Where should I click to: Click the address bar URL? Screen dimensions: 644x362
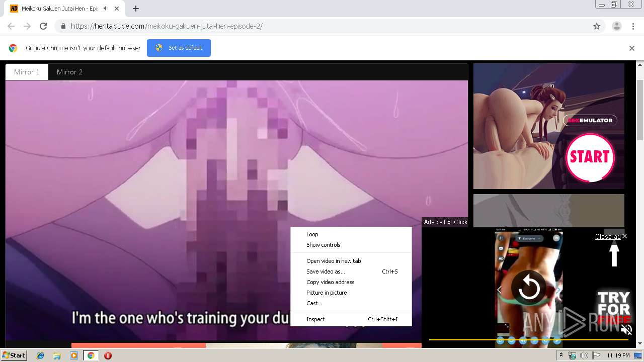[x=167, y=26]
